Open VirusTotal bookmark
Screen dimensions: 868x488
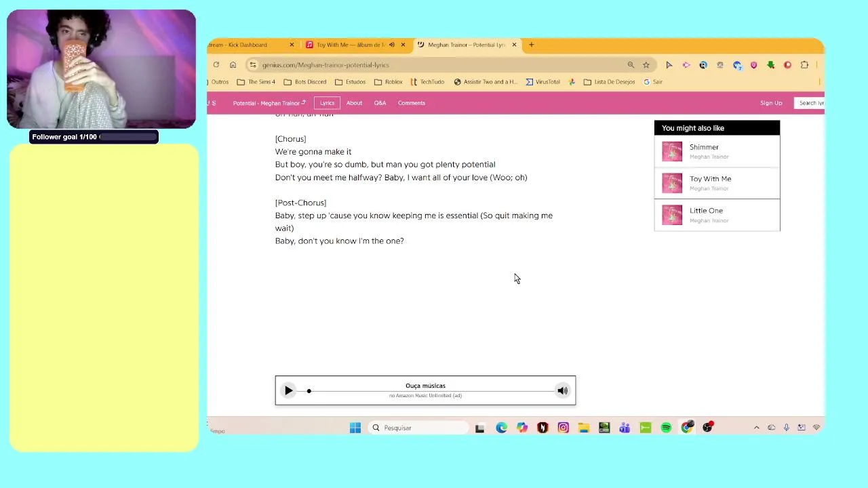tap(542, 82)
